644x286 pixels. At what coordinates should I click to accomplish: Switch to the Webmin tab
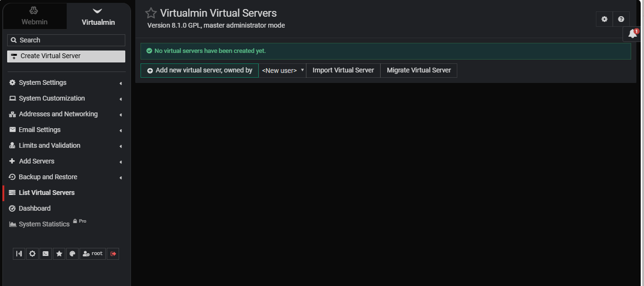[x=34, y=17]
